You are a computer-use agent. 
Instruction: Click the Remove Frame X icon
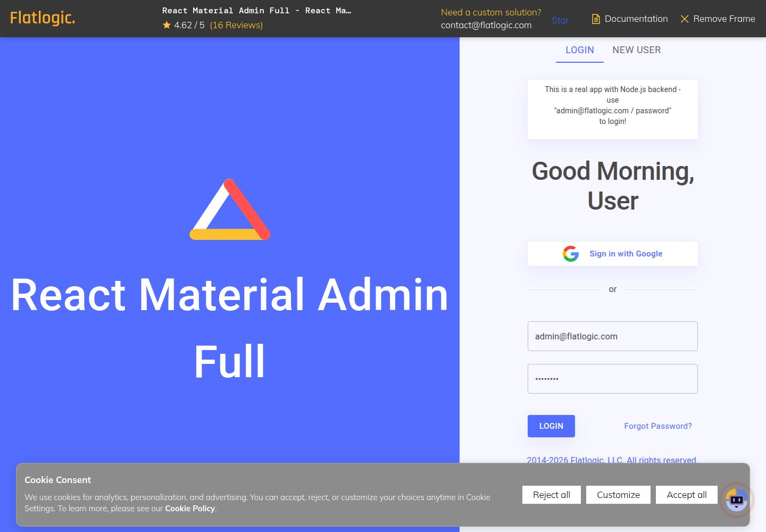685,19
